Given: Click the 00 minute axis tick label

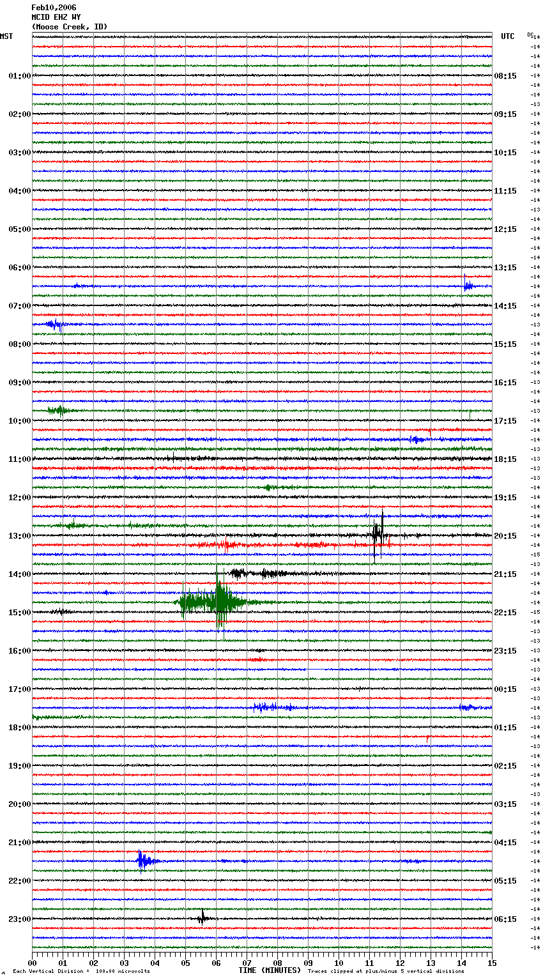Looking at the screenshot, I should tap(32, 963).
